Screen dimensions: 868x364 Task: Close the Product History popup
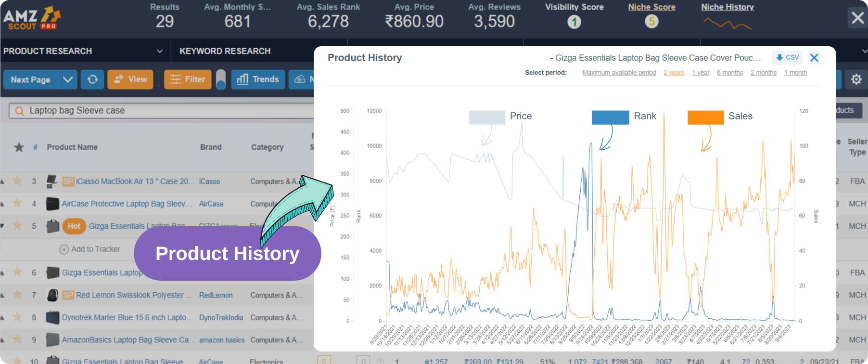click(x=814, y=58)
